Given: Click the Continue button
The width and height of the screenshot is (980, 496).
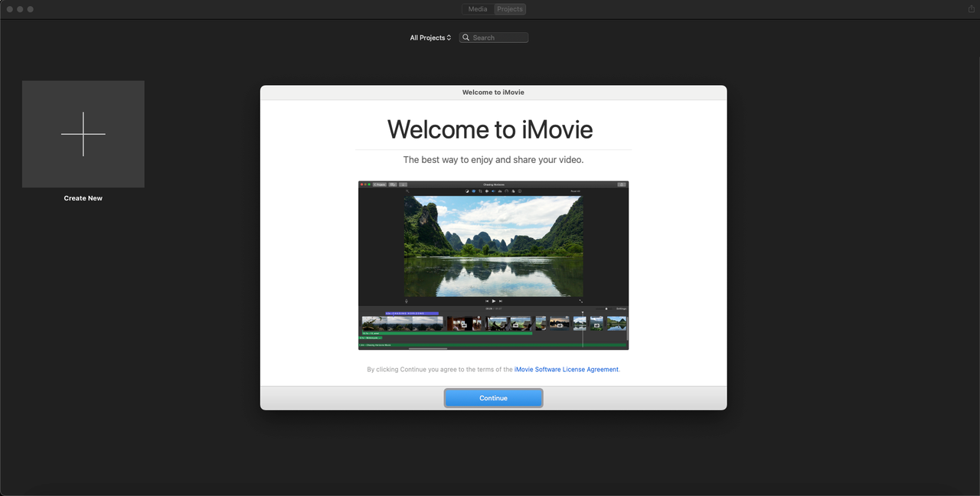Looking at the screenshot, I should point(493,398).
